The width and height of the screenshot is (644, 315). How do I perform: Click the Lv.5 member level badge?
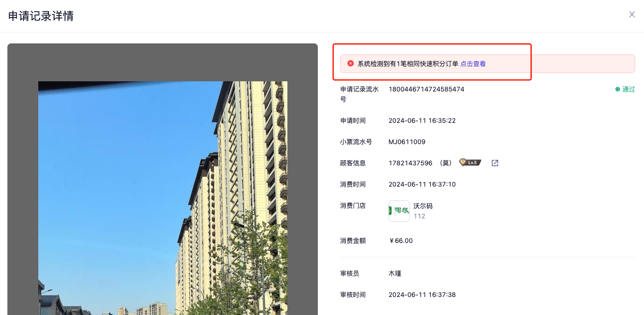(x=470, y=163)
